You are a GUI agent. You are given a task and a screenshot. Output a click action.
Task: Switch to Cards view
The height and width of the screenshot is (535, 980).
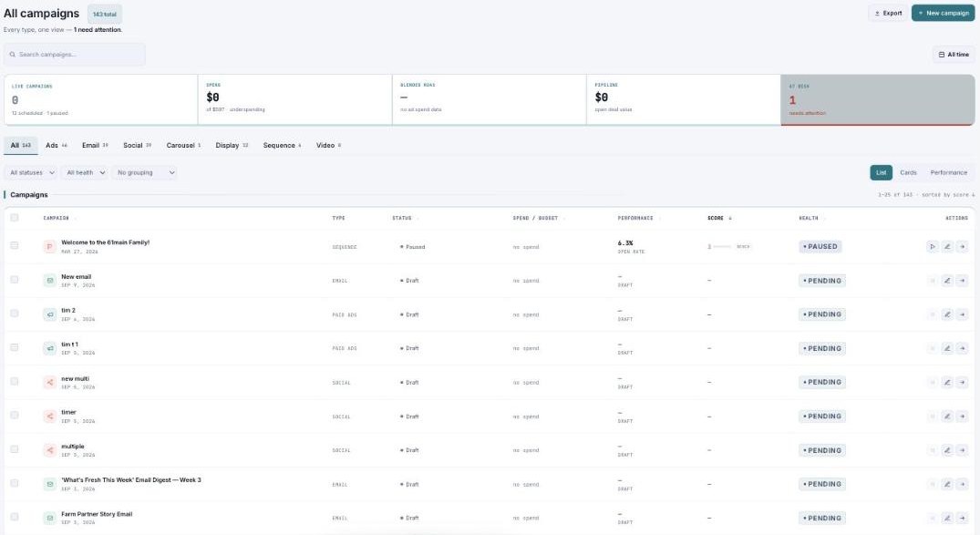[x=908, y=172]
